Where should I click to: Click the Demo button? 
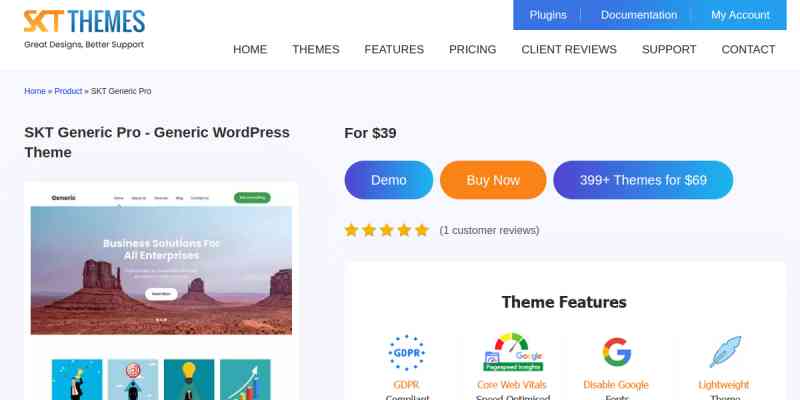389,180
